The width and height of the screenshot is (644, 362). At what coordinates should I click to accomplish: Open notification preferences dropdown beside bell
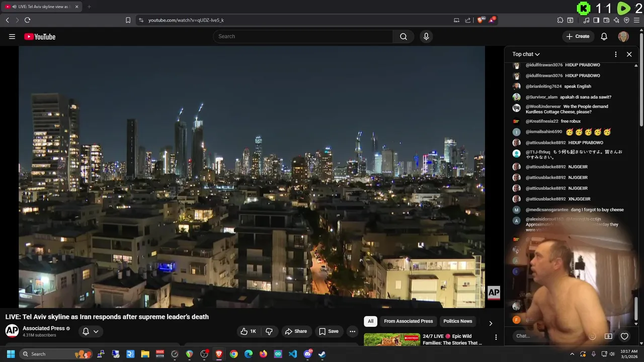click(x=96, y=331)
